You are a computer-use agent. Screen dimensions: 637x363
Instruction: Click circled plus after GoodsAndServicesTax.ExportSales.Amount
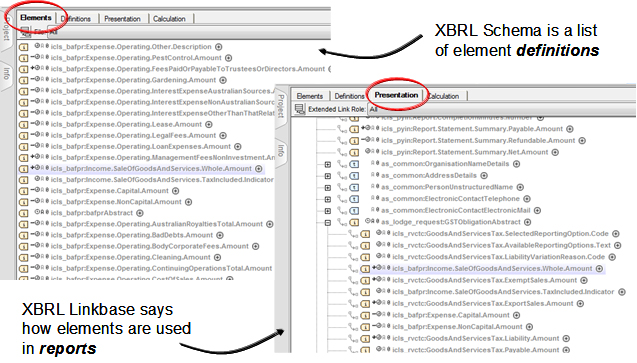(x=581, y=304)
